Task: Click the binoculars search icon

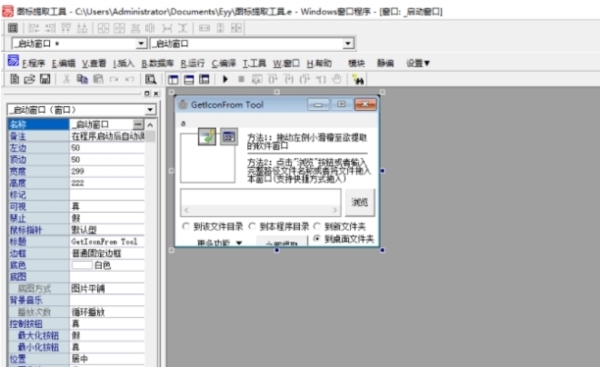Action: [358, 79]
